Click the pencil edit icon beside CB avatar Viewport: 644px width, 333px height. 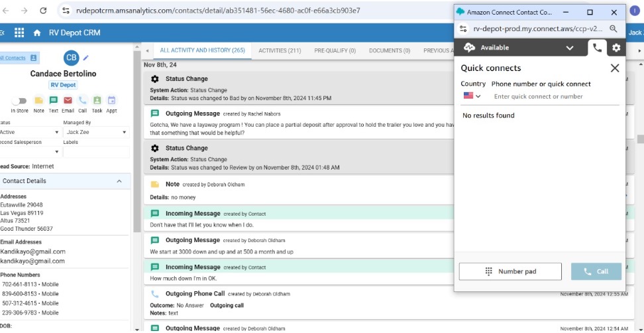coord(86,58)
